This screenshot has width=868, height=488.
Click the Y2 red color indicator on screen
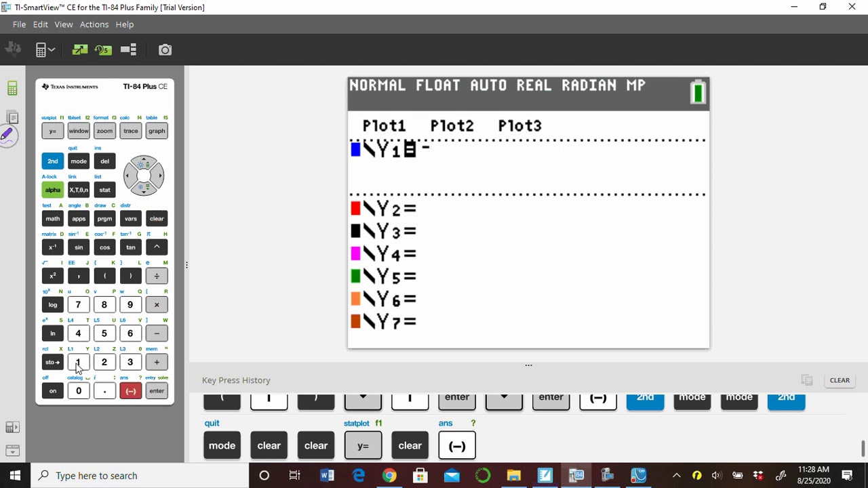tap(355, 209)
